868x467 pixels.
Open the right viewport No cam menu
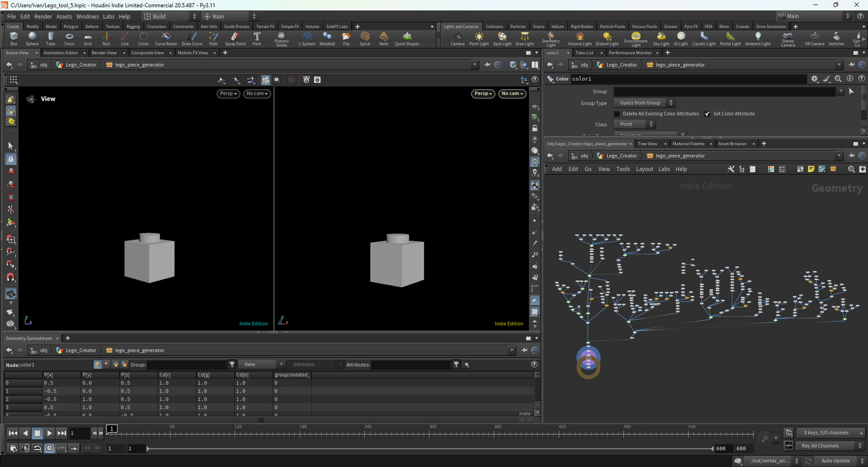click(x=512, y=93)
